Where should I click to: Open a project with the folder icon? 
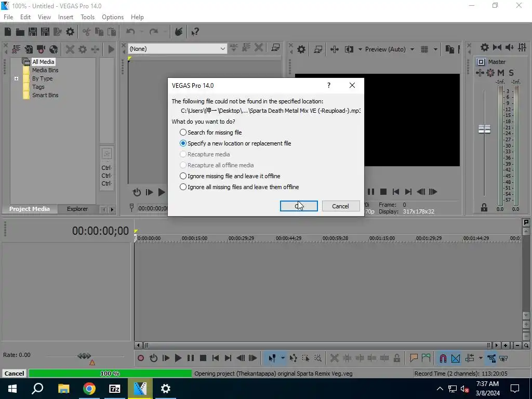(x=20, y=32)
